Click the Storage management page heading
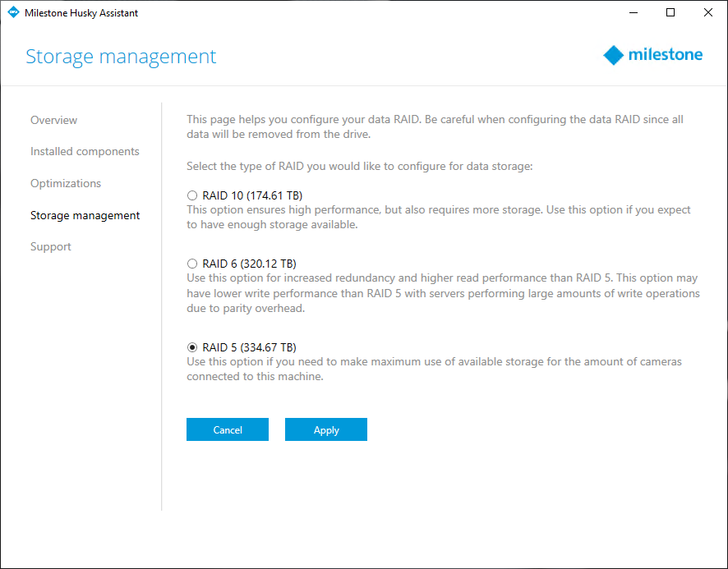This screenshot has width=728, height=569. [121, 57]
